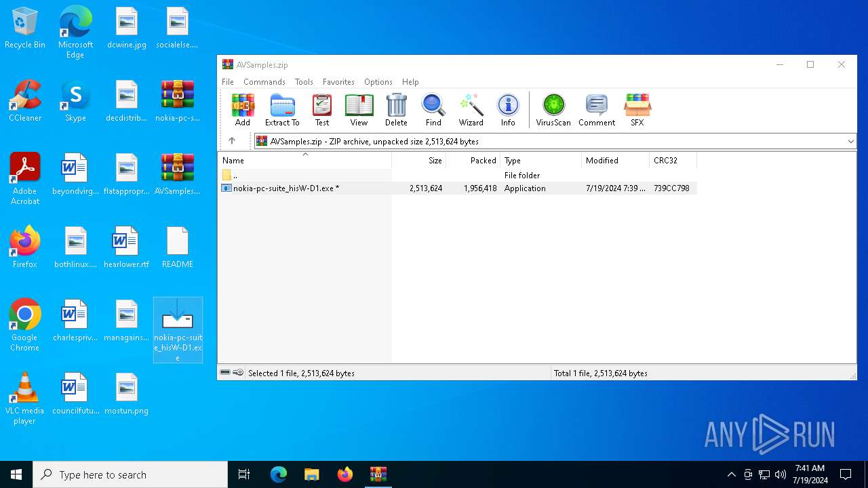This screenshot has height=488, width=868.
Task: Expand the archive path dropdown
Action: 850,141
